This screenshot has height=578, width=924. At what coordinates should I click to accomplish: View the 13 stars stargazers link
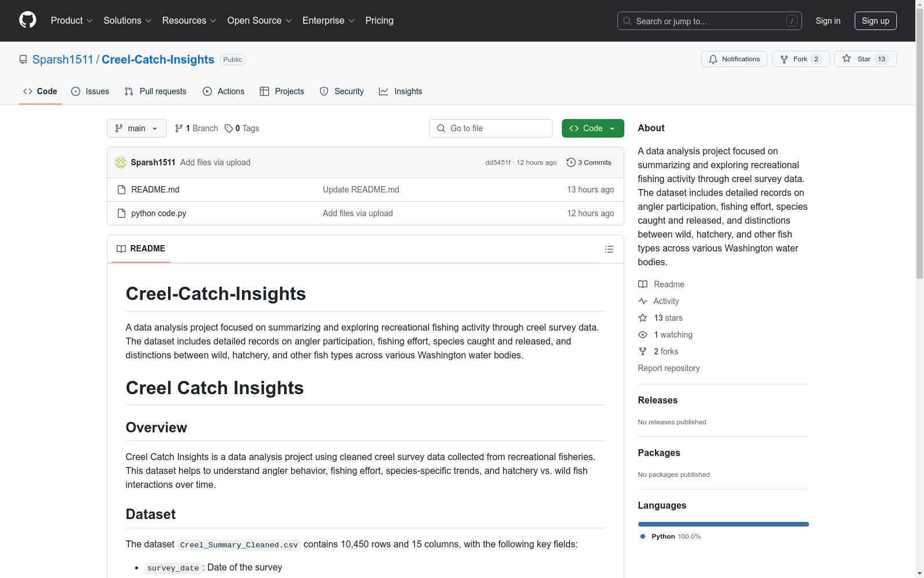tap(661, 318)
